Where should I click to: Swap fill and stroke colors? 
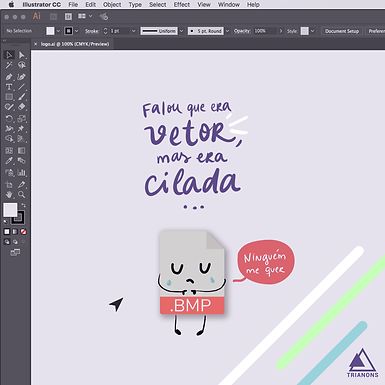click(23, 205)
